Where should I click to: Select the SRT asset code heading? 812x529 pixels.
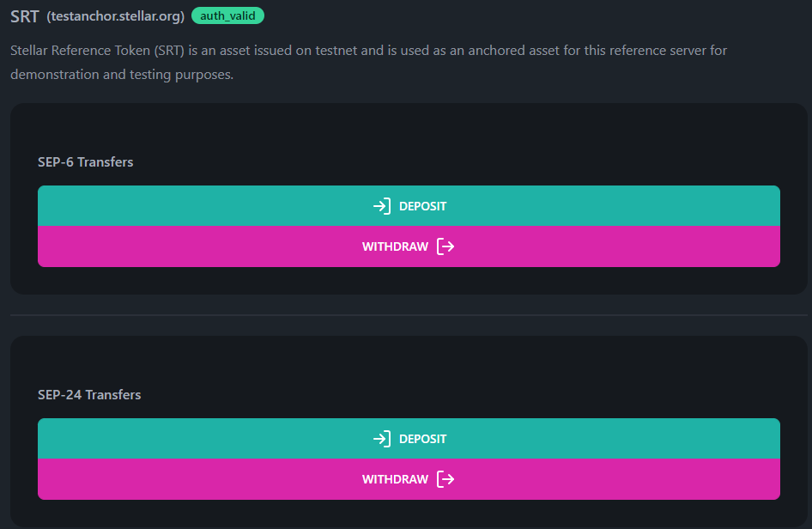(24, 16)
